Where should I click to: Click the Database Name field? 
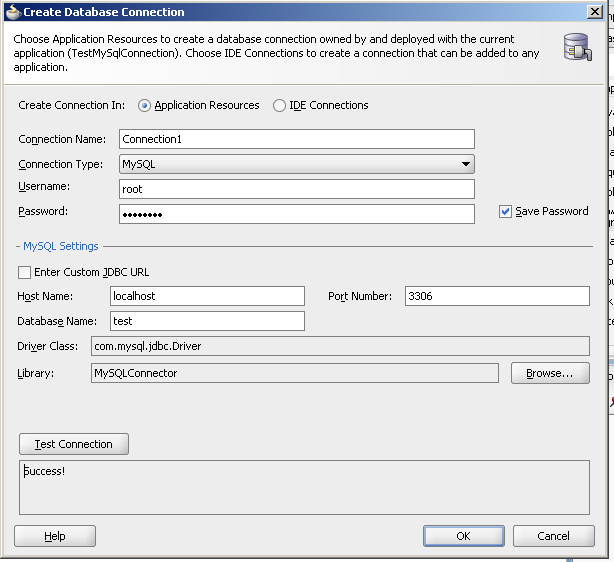(x=207, y=321)
